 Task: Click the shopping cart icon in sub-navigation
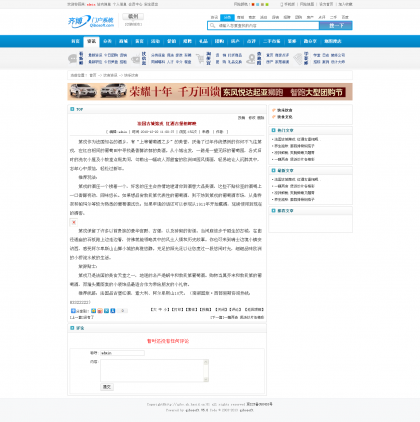point(200,59)
